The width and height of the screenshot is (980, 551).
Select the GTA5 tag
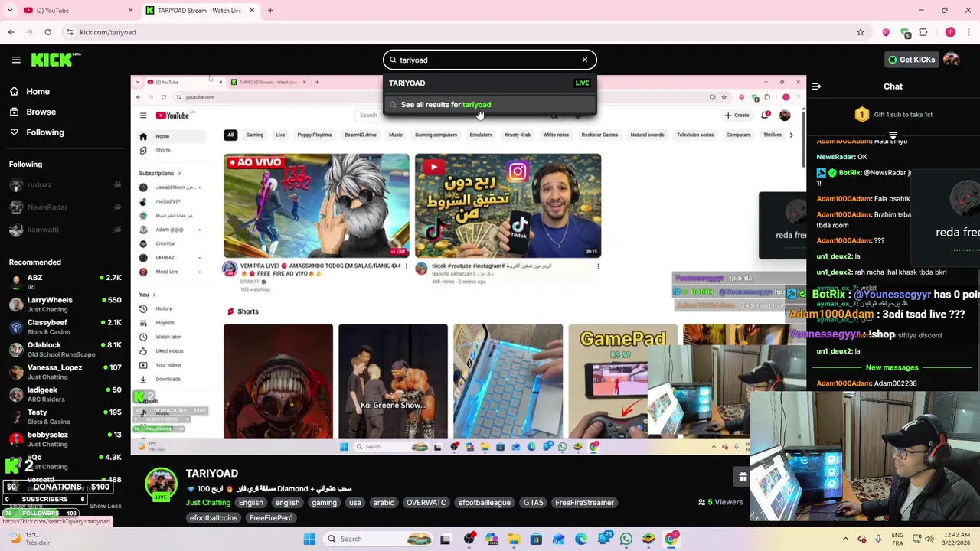[x=533, y=503]
